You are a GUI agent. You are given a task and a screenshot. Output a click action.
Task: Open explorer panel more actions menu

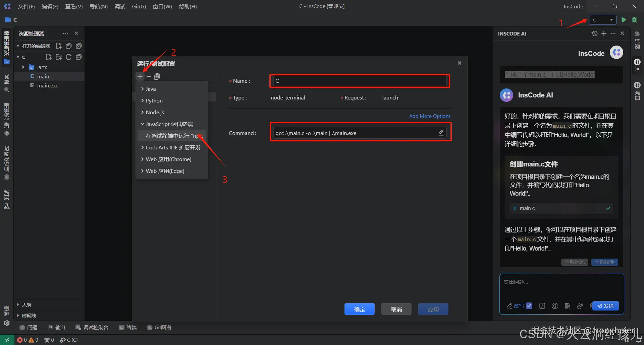65,33
